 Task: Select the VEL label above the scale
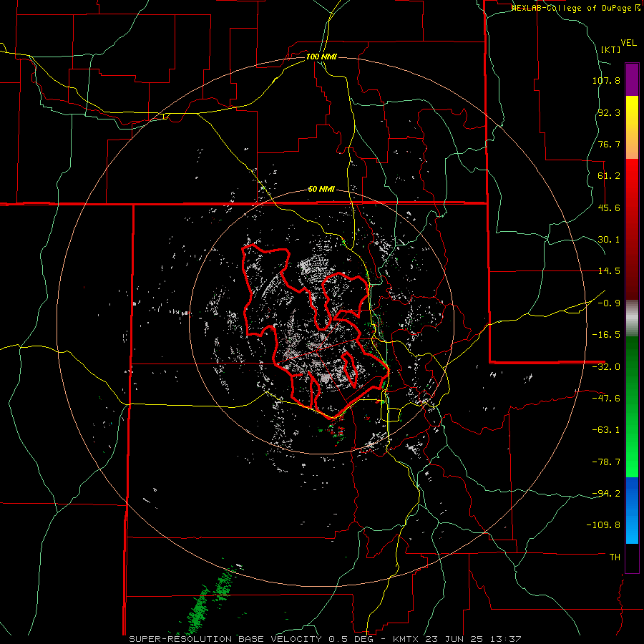(x=628, y=43)
